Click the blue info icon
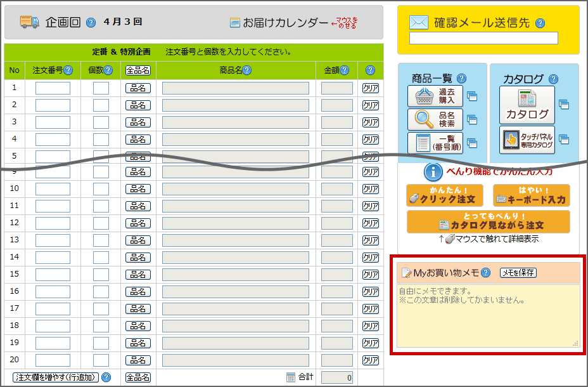Viewport: 588px width, 387px height. [x=433, y=173]
